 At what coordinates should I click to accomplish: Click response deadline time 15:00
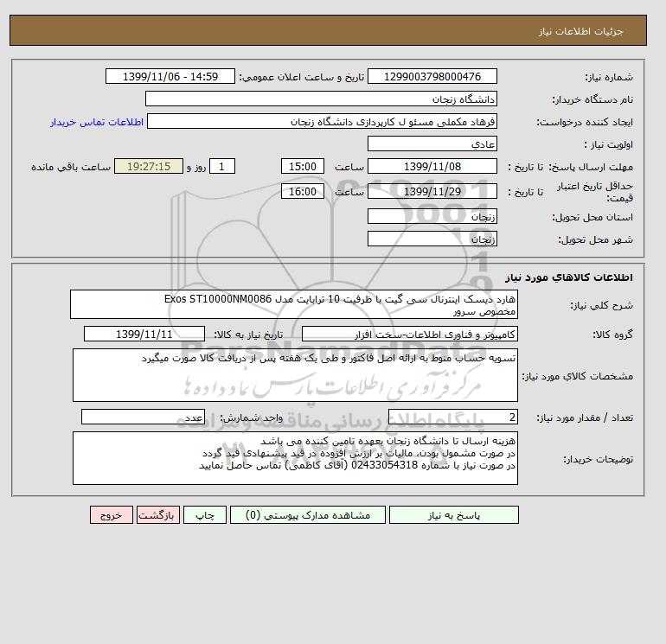(x=303, y=167)
